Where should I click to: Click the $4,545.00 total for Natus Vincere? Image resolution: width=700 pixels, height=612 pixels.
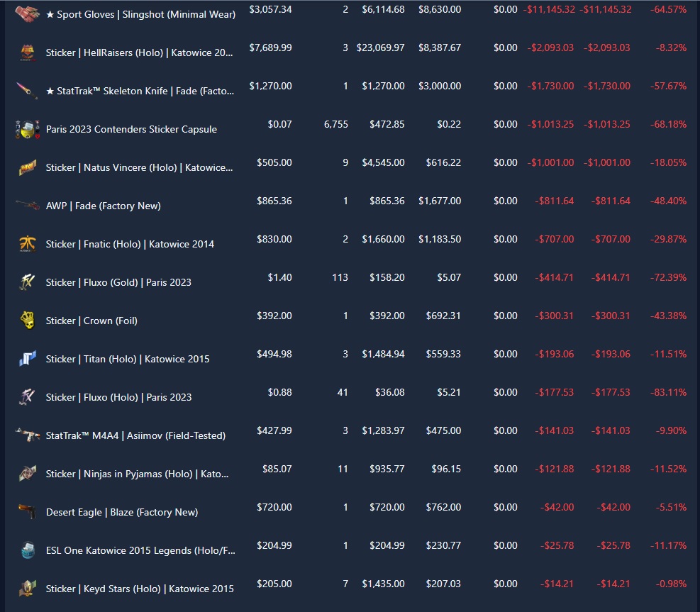[x=383, y=163]
